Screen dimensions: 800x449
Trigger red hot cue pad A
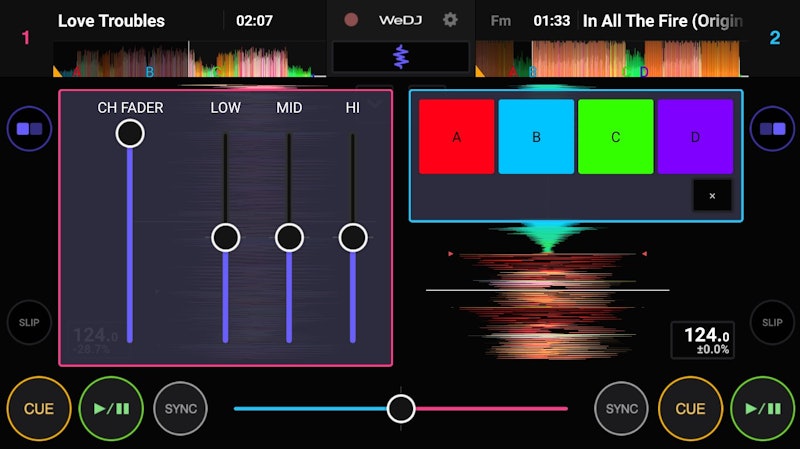[457, 137]
